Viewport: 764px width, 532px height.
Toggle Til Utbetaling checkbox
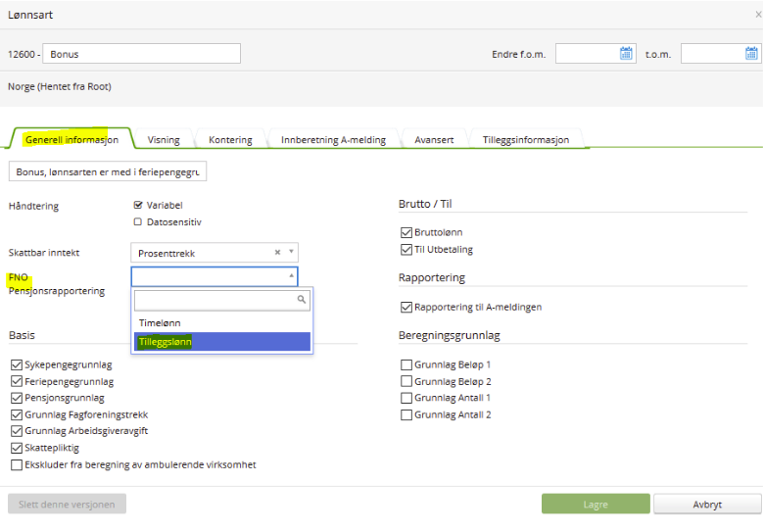[x=406, y=250]
